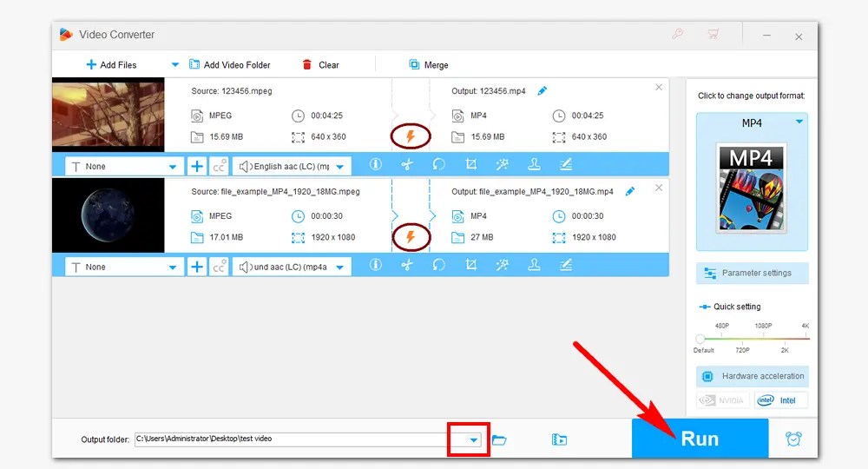This screenshot has height=469, width=868.
Task: Open the registration key icon
Action: [678, 34]
